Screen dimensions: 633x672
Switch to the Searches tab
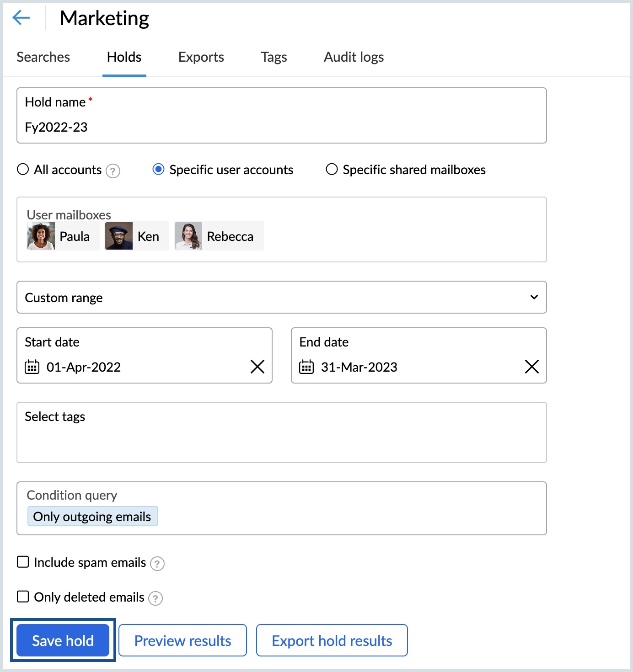(43, 57)
